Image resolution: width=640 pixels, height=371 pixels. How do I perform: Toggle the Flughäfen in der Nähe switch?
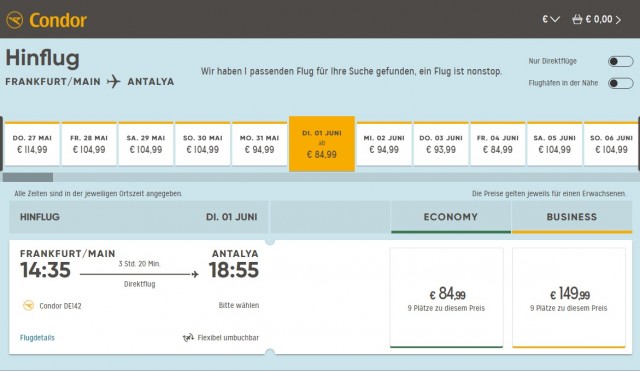(x=620, y=83)
